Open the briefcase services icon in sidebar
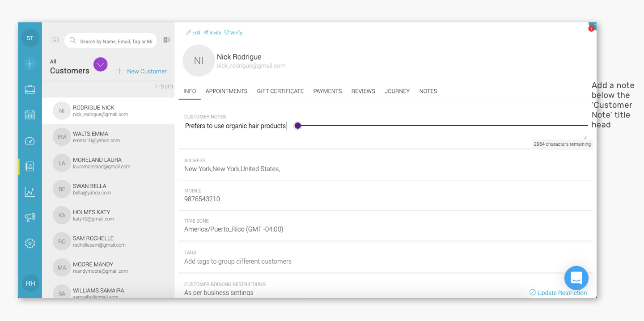 (x=30, y=89)
